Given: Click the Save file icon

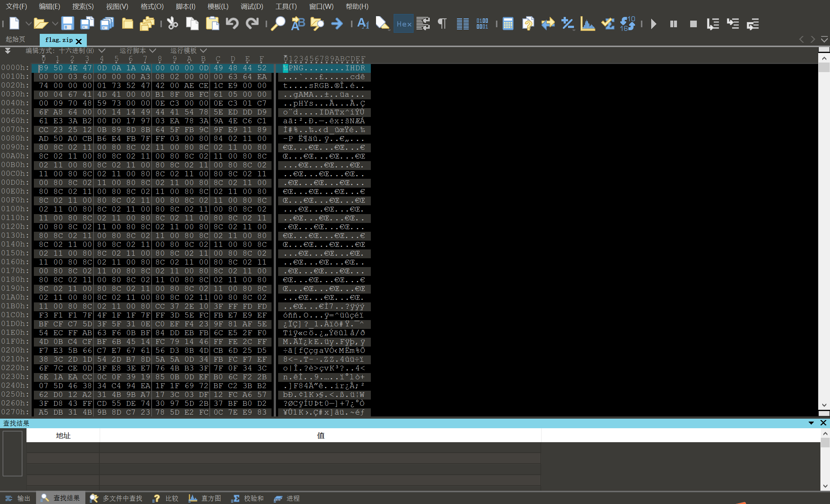Looking at the screenshot, I should coord(68,24).
